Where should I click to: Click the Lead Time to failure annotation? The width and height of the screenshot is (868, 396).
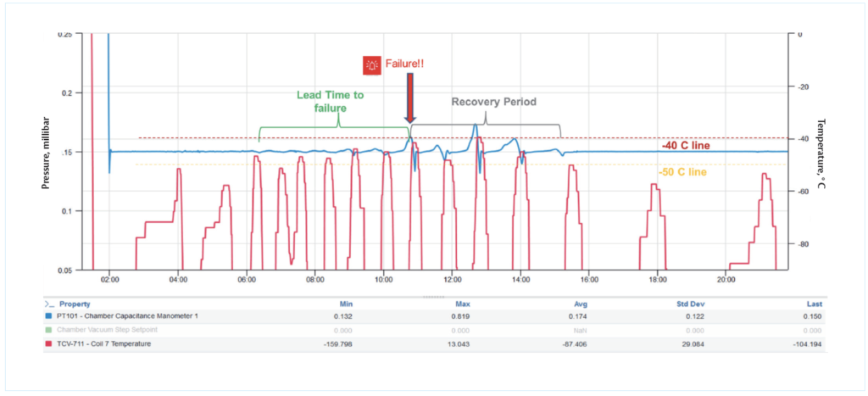click(x=332, y=102)
